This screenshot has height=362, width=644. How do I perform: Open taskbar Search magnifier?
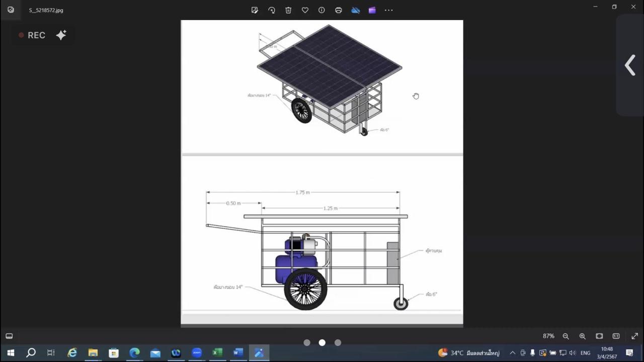[31, 353]
